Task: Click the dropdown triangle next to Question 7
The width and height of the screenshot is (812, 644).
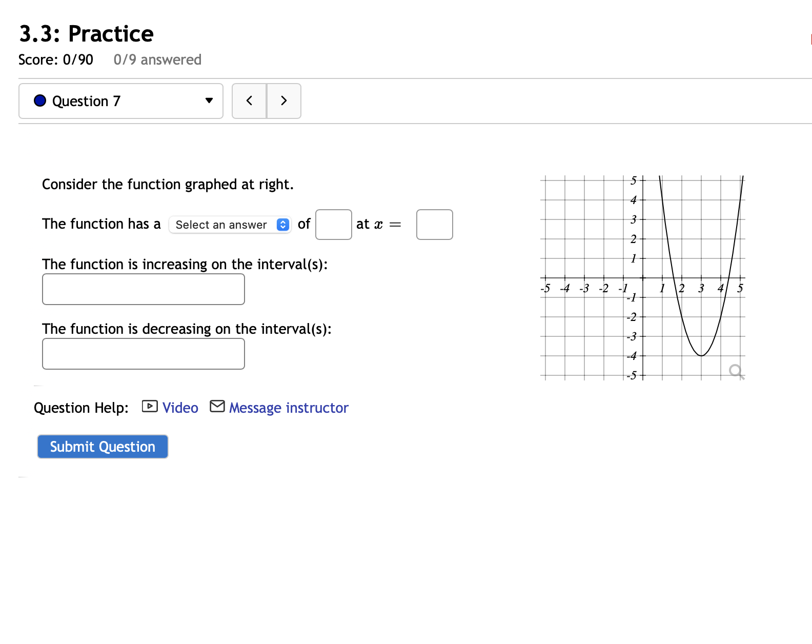Action: pos(209,101)
